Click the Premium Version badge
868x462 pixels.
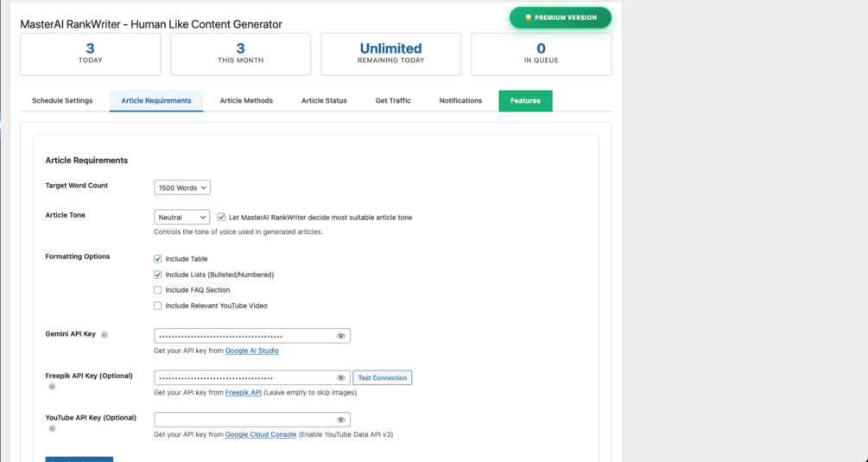click(560, 17)
